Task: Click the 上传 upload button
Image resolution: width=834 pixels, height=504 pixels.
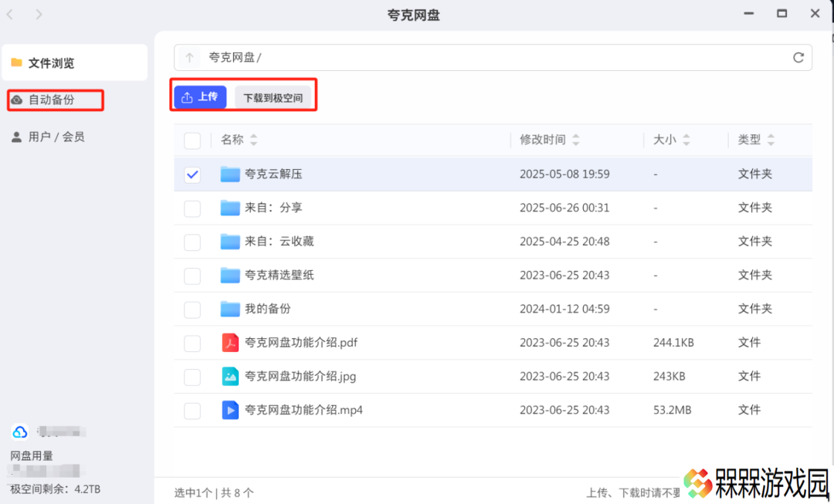Action: pyautogui.click(x=200, y=96)
